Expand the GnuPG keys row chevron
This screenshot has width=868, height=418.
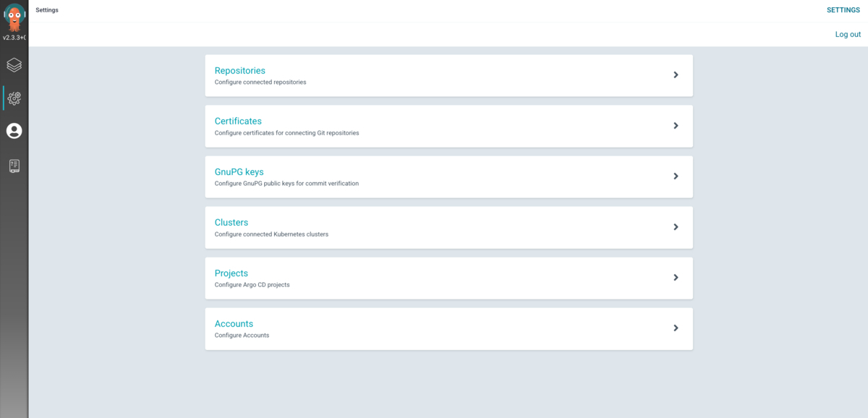[x=676, y=176]
